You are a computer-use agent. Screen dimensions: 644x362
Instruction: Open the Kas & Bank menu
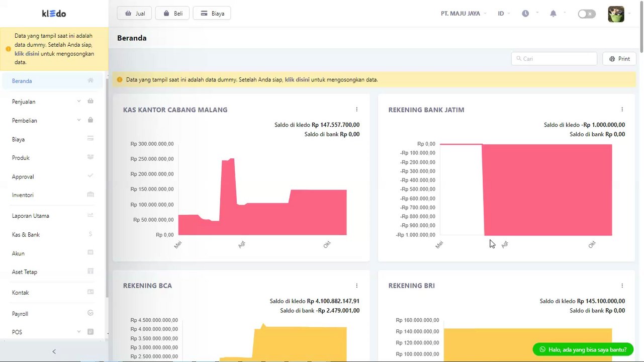tap(53, 235)
